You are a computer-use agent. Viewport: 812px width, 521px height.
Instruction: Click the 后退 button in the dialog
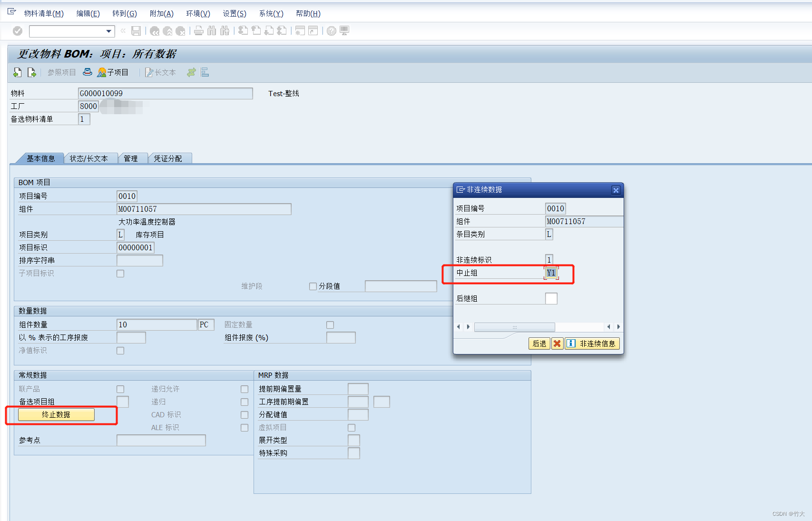point(539,344)
